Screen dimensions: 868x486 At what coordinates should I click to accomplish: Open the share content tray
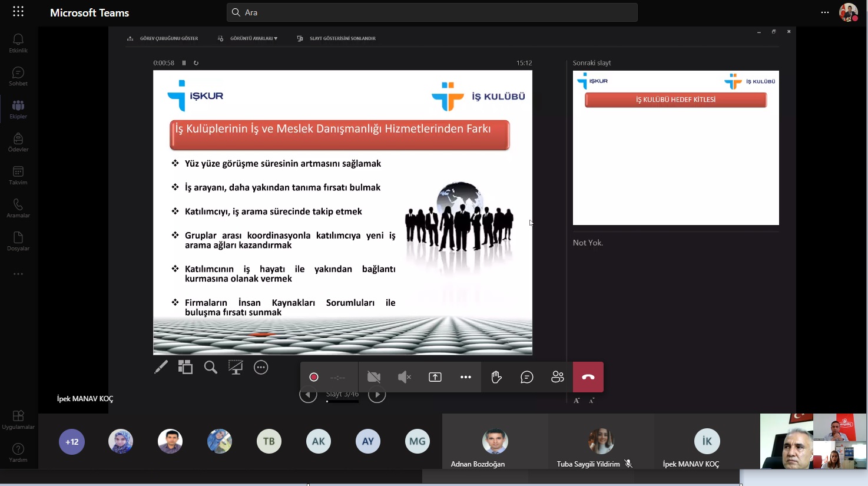pyautogui.click(x=435, y=377)
